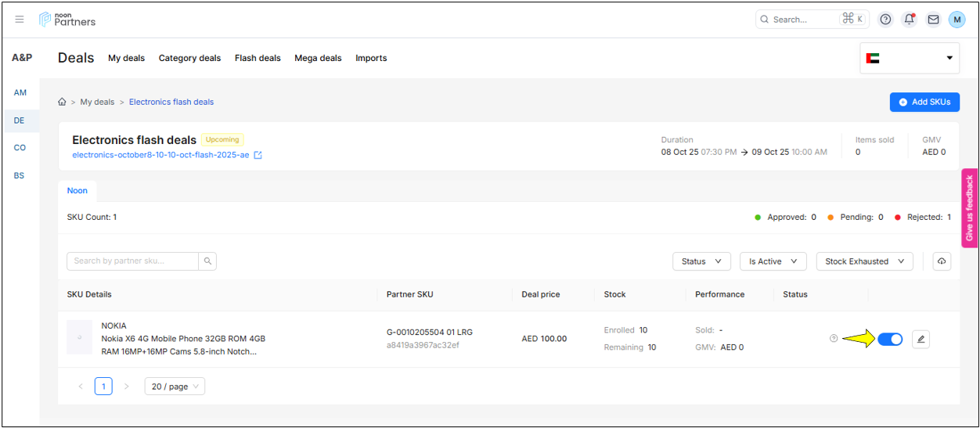Switch to the Flash deals tab
Image resolution: width=980 pixels, height=428 pixels.
tap(258, 58)
